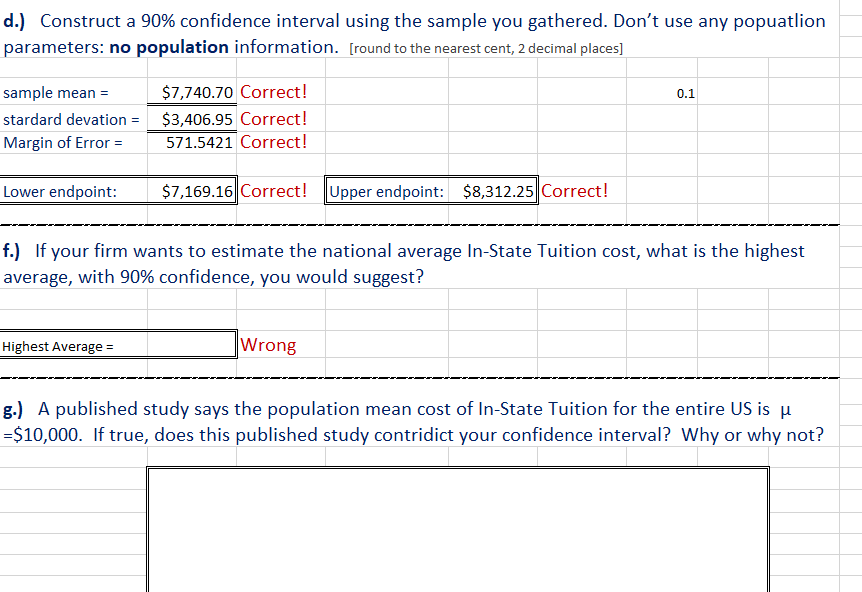Select the Upper endpoint value $8,312.25
This screenshot has height=592, width=862.
[x=494, y=189]
